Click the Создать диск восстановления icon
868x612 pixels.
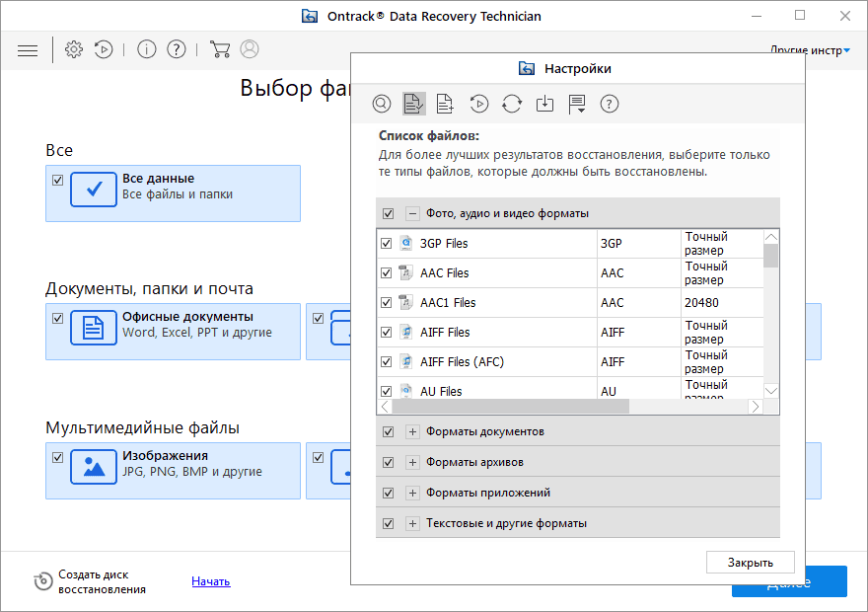point(43,581)
